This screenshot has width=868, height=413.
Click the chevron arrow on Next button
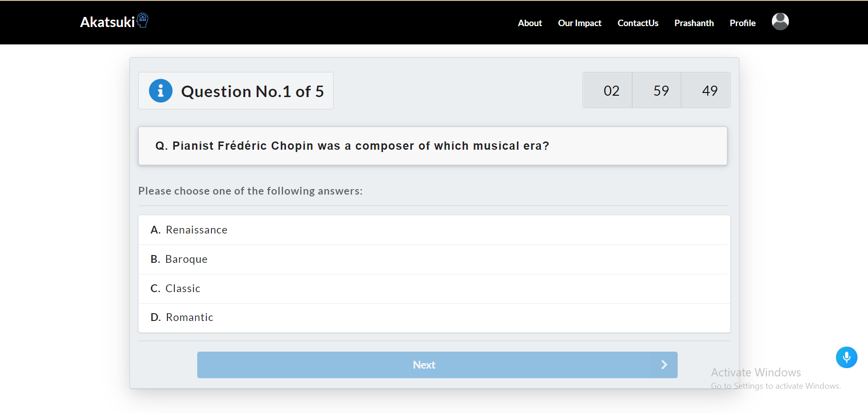pos(664,365)
